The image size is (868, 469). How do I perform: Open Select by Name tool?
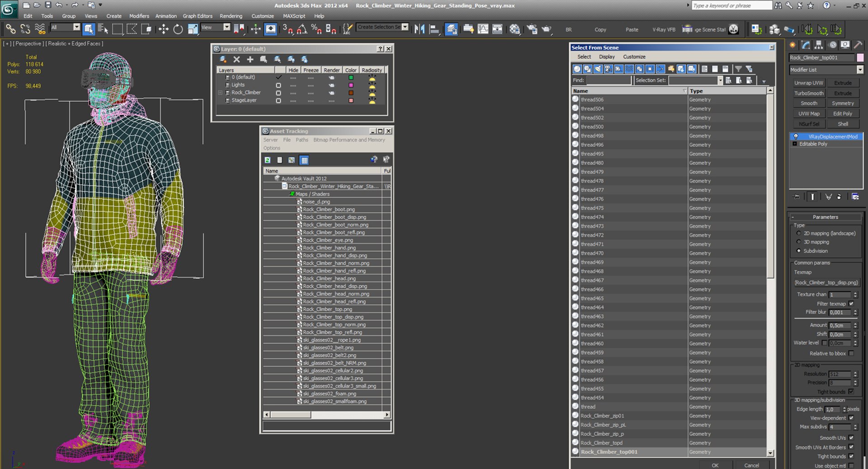[103, 29]
